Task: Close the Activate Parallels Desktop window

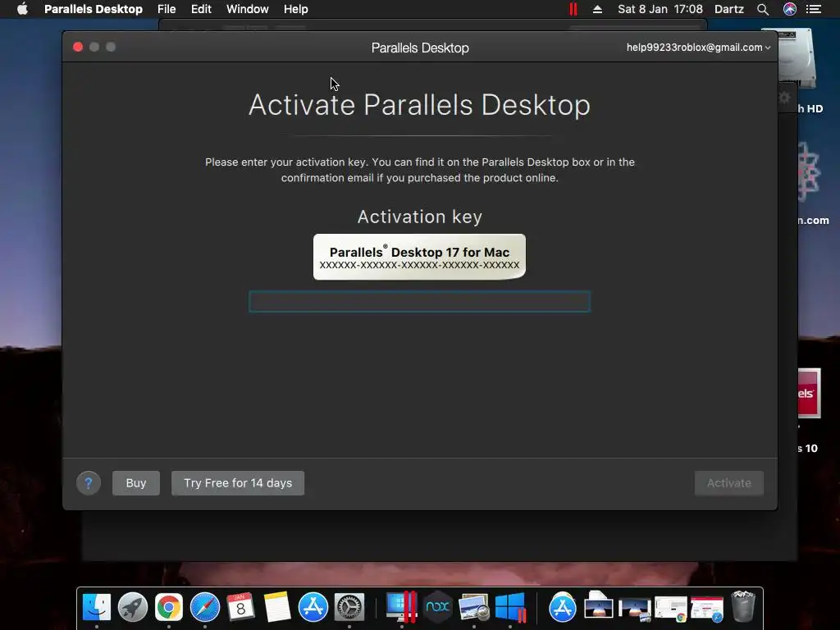Action: click(78, 47)
